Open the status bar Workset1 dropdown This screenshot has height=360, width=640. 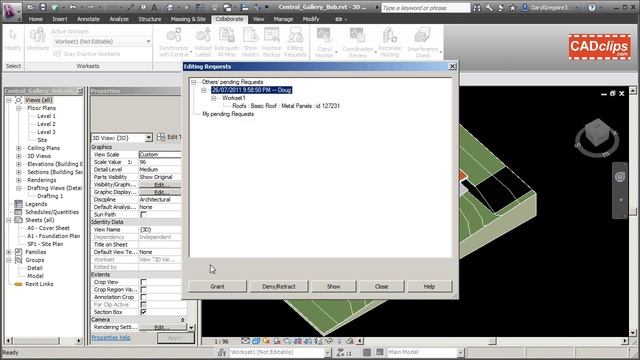[x=327, y=352]
